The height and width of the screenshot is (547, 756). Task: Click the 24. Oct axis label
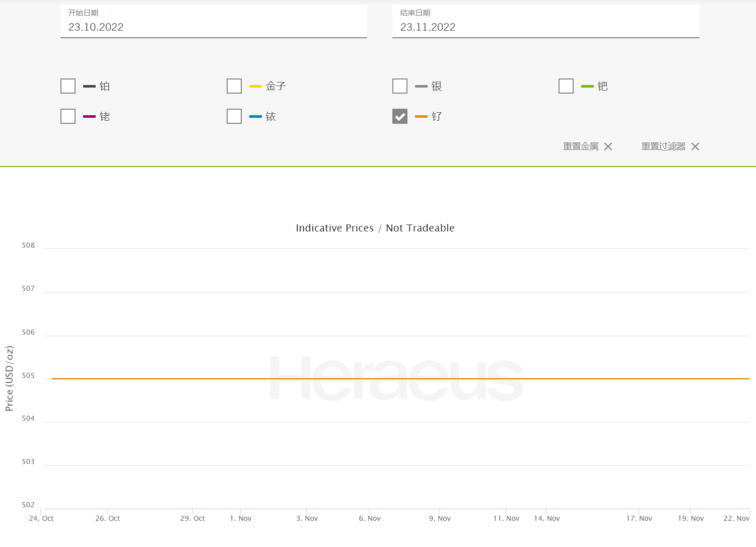41,518
